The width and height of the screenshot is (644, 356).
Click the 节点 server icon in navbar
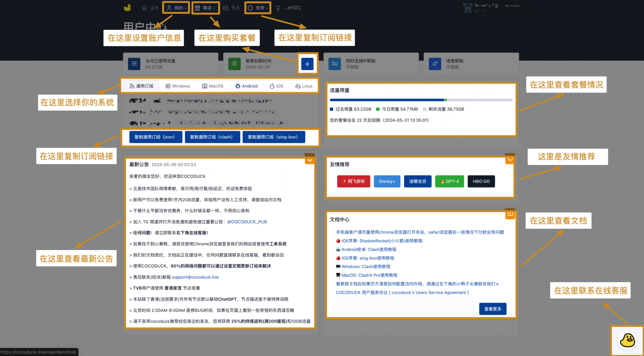(225, 8)
